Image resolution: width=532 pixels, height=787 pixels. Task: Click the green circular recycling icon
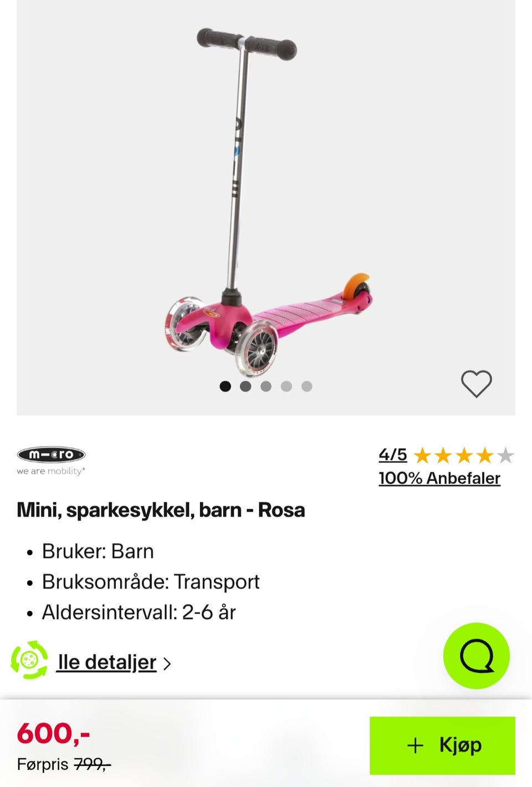click(29, 660)
